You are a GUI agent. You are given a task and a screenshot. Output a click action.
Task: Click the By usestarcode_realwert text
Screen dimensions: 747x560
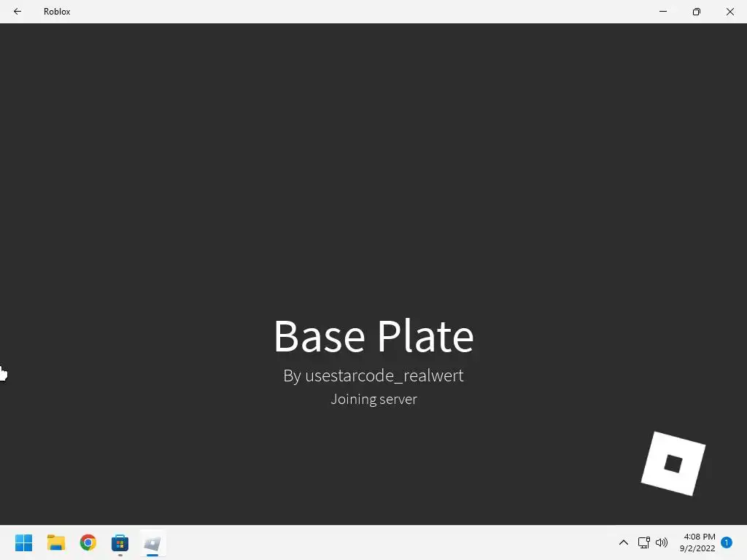pos(373,376)
